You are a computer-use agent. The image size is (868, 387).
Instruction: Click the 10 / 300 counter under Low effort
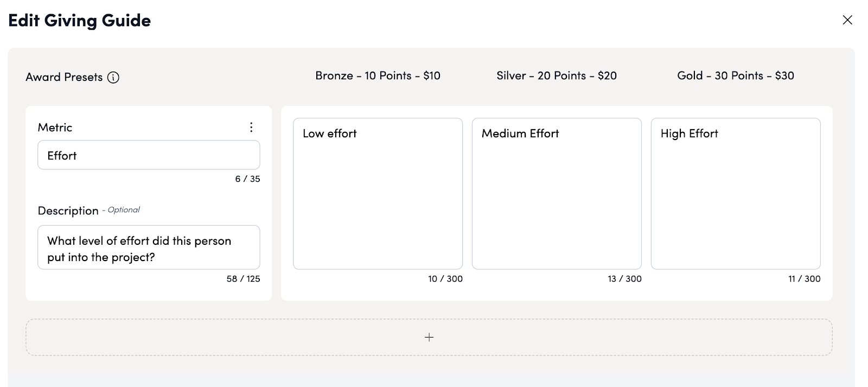point(445,278)
